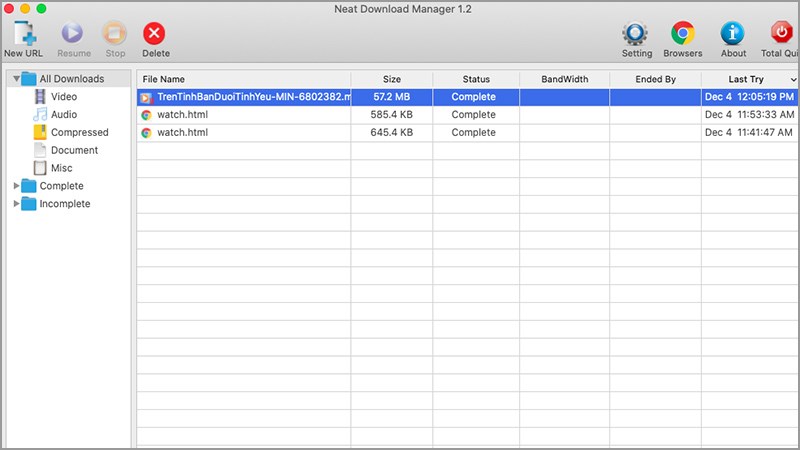Click the Stop download icon

[x=115, y=34]
